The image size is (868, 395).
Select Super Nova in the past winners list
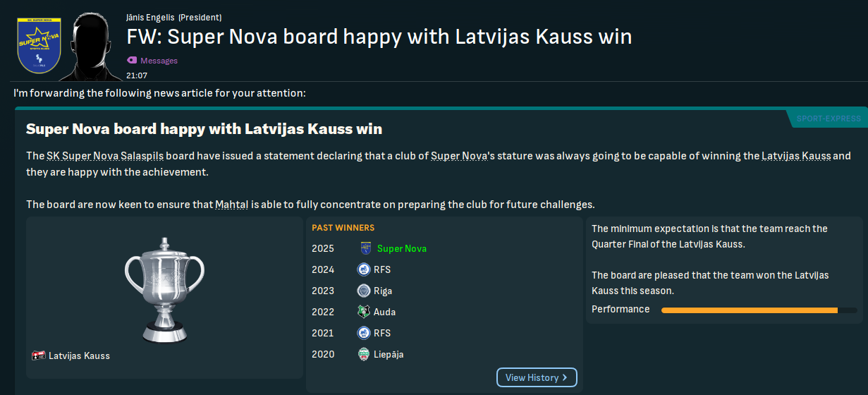tap(401, 248)
